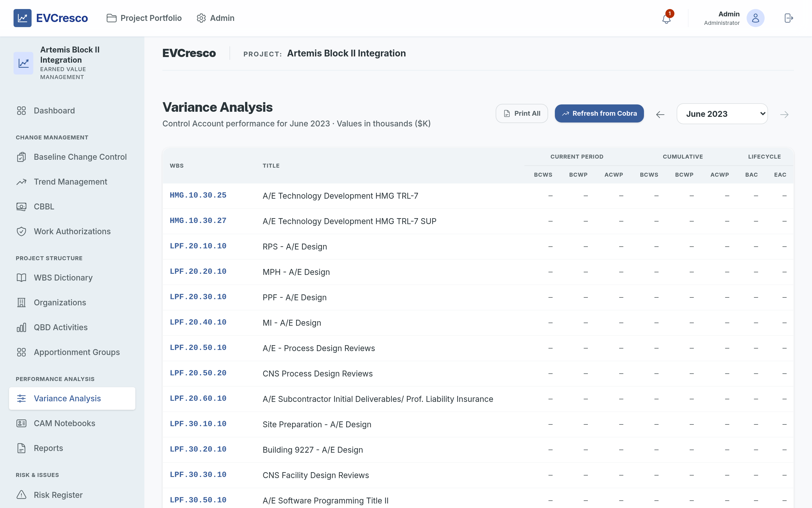Open Baseline Change Control page
The image size is (812, 508).
pyautogui.click(x=72, y=157)
